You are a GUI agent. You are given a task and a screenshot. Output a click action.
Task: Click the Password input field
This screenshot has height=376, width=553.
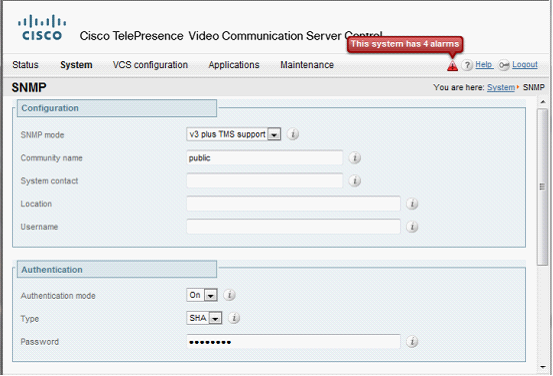pos(293,341)
